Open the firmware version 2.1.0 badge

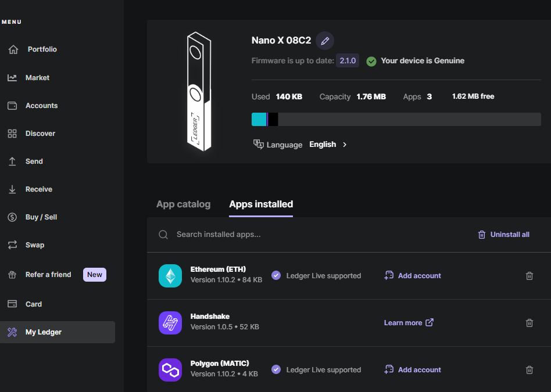pos(348,60)
